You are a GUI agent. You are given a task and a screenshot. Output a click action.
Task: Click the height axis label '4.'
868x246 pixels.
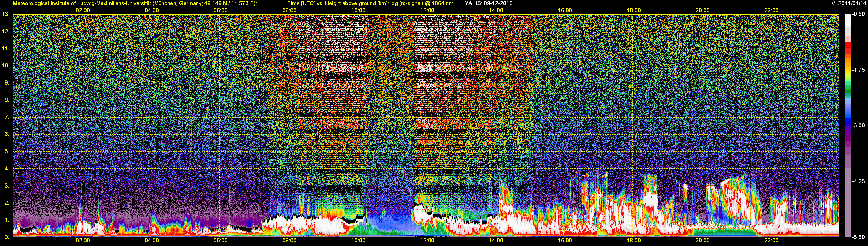pyautogui.click(x=7, y=168)
